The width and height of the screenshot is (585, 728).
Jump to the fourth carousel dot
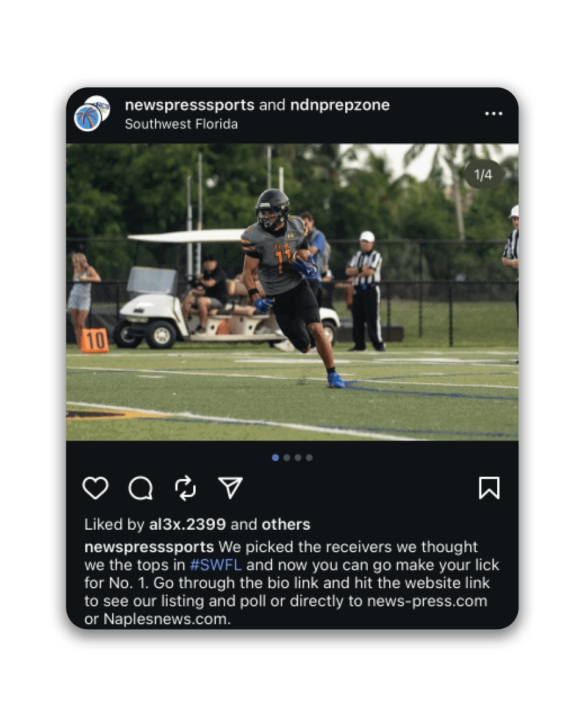pyautogui.click(x=309, y=458)
